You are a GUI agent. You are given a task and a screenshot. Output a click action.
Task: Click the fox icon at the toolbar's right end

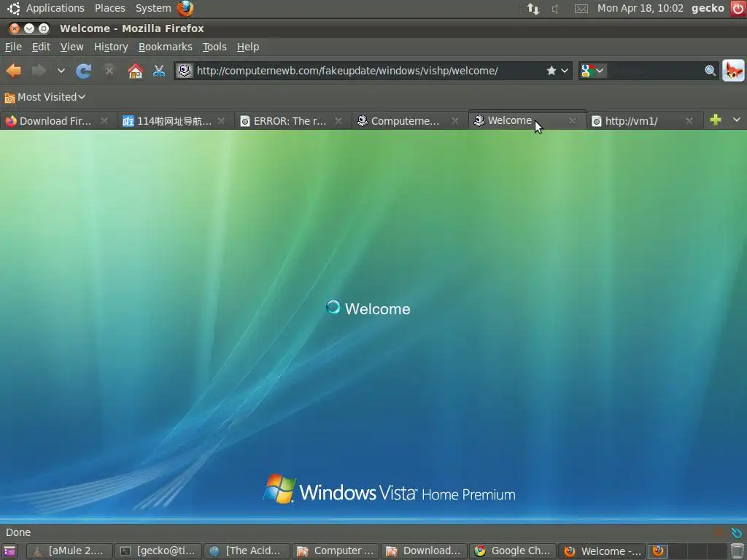(733, 71)
